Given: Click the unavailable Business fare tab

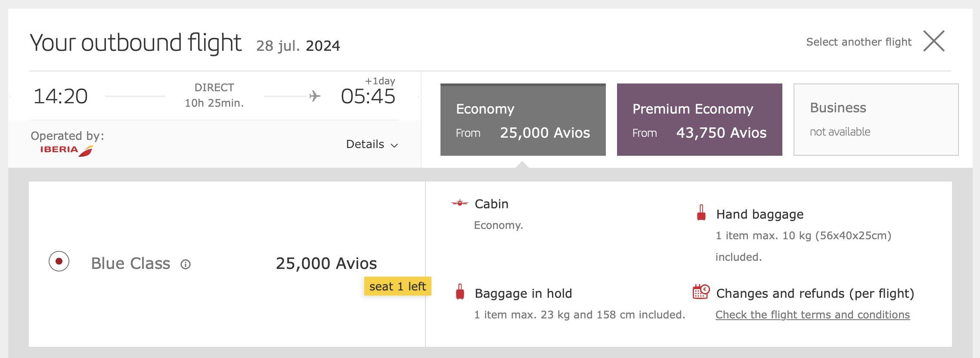Looking at the screenshot, I should (876, 120).
